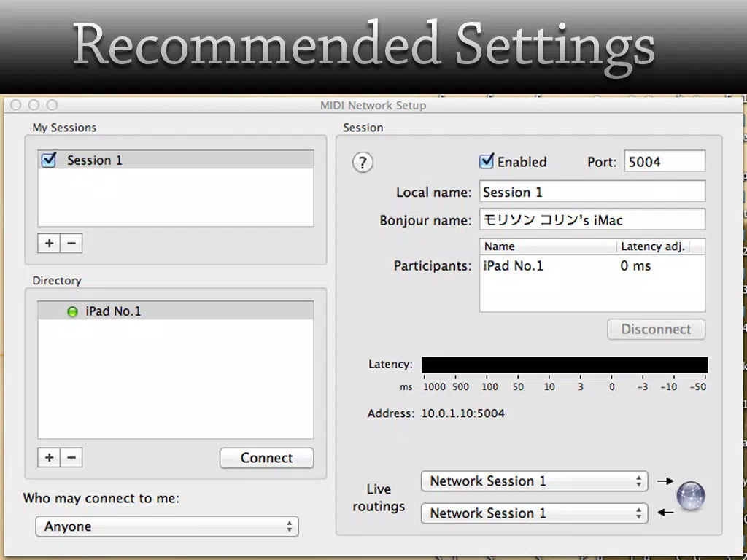Click the black Latency meter bar
Image resolution: width=747 pixels, height=560 pixels.
pyautogui.click(x=565, y=365)
